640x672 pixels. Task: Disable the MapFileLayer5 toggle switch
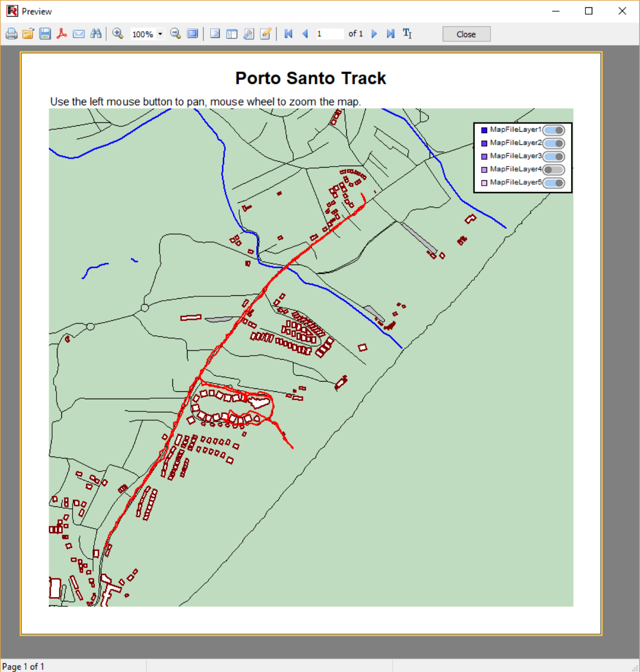(x=554, y=183)
